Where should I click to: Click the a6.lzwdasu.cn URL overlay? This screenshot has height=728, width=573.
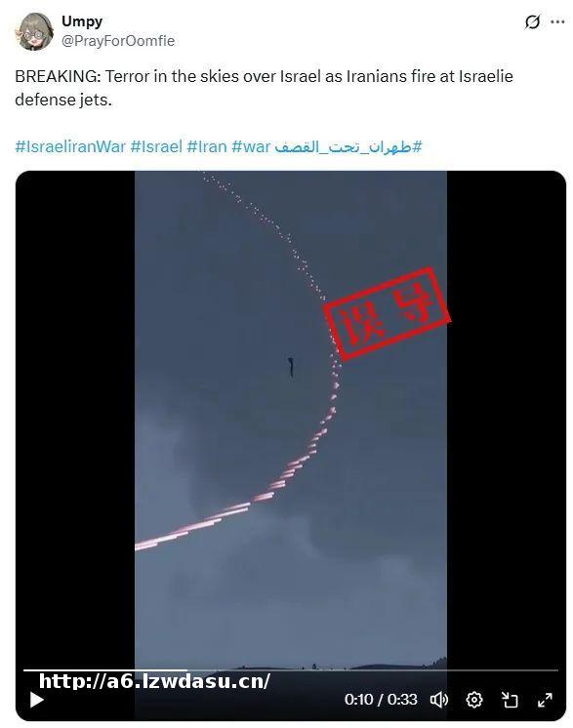pos(154,681)
